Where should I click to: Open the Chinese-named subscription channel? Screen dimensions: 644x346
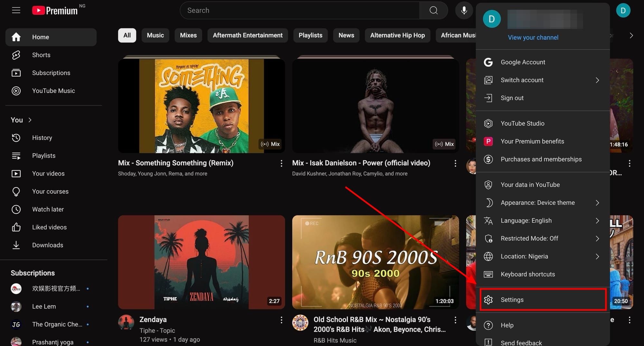tap(51, 289)
